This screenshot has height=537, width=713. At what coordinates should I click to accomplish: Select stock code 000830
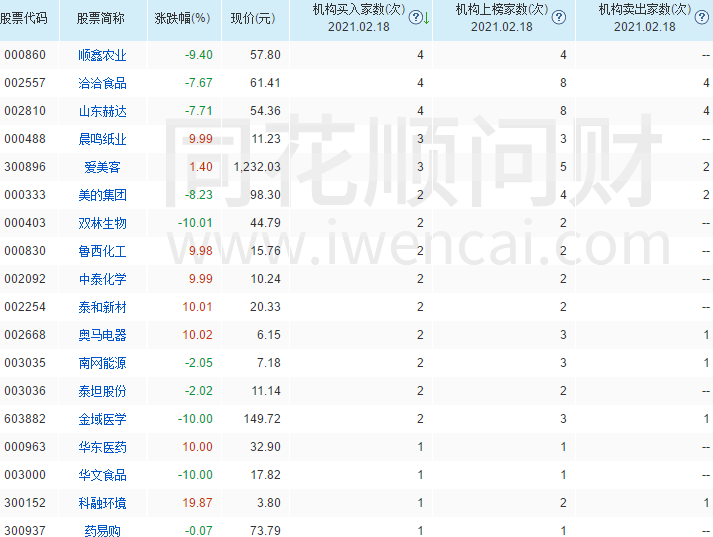click(25, 251)
